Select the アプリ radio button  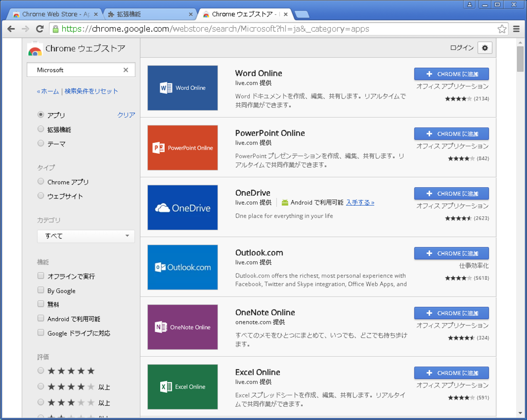[x=41, y=115]
